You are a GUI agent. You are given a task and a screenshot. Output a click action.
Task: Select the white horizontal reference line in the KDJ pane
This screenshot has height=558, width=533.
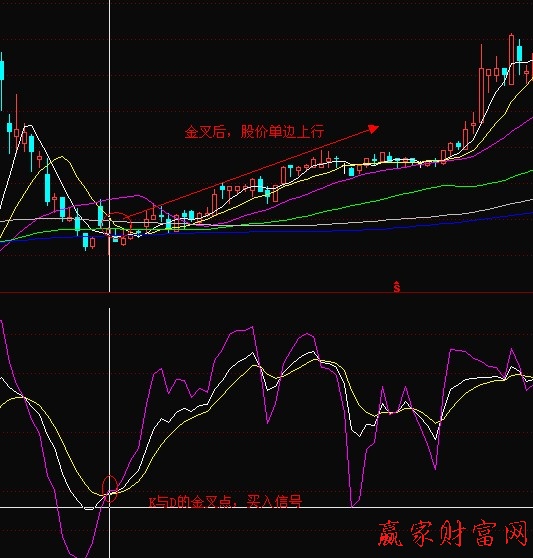[x=266, y=507]
